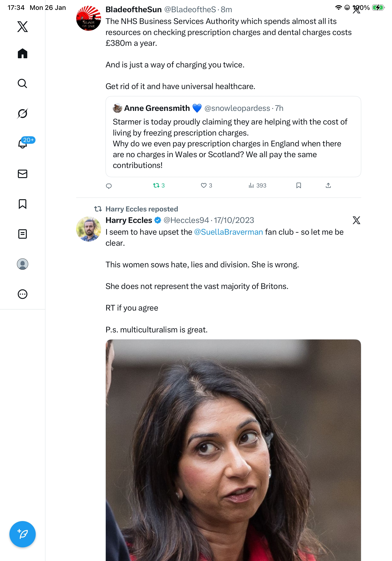
Task: Open the Messages envelope icon
Action: (23, 174)
